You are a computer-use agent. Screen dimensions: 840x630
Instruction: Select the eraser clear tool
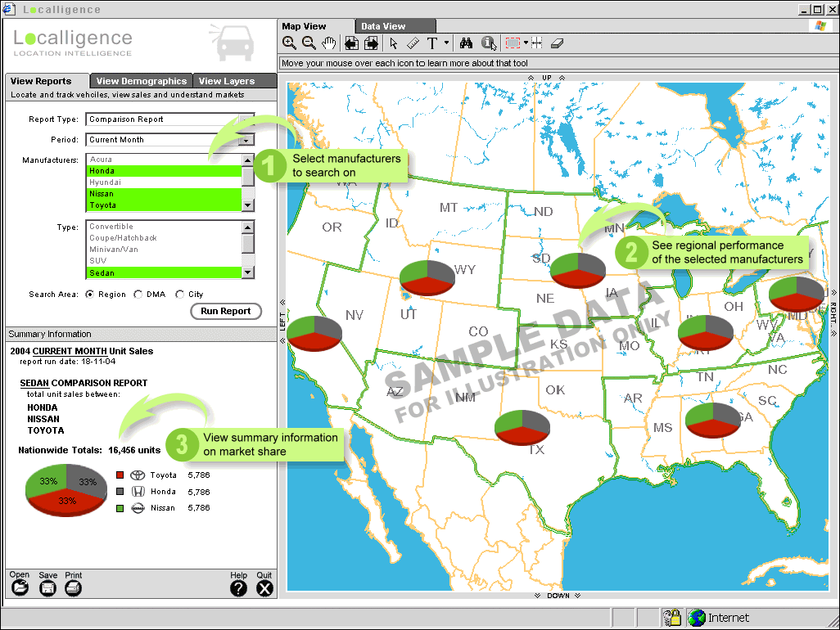point(558,43)
